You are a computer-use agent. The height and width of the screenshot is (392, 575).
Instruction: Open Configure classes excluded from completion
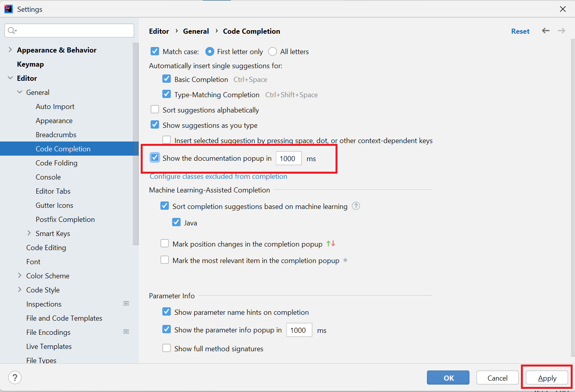point(218,176)
